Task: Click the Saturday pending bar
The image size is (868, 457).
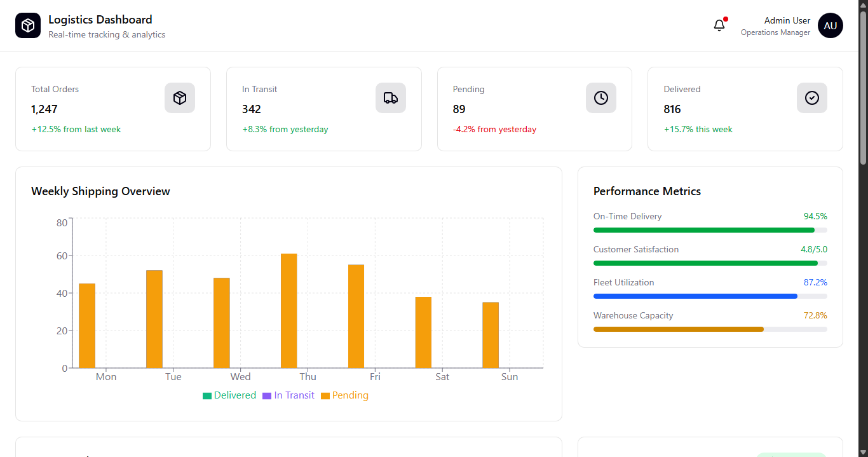Action: (423, 332)
